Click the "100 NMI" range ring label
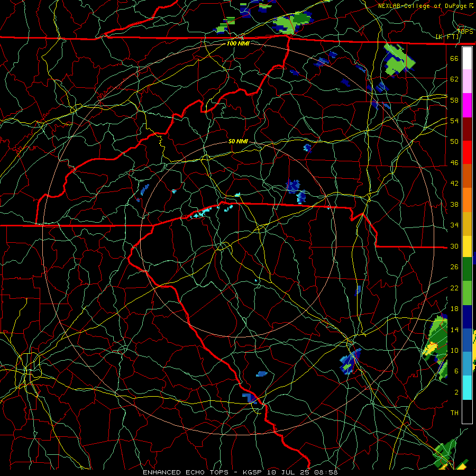The width and height of the screenshot is (476, 476). coord(238,43)
